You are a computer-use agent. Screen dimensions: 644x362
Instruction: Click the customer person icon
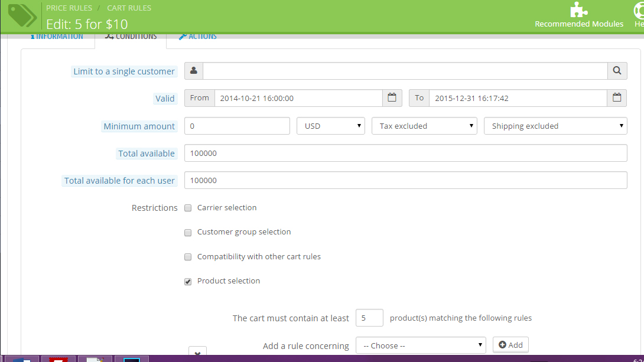[x=193, y=71]
